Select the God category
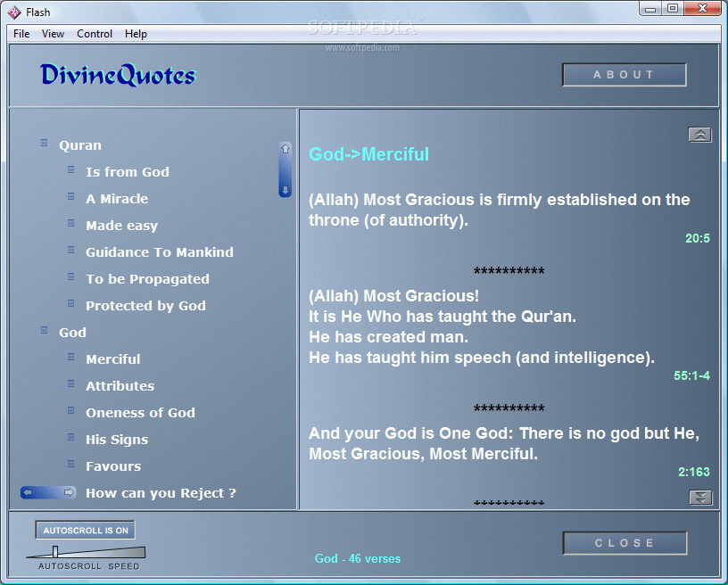Screen dimensions: 728x585 pos(72,333)
